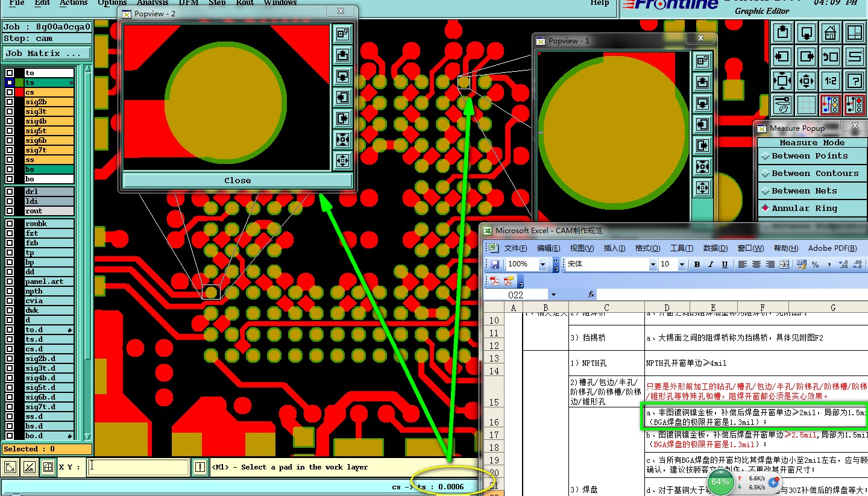868x496 pixels.
Task: Click the top icon in Popview 2 sidebar
Action: pyautogui.click(x=342, y=34)
